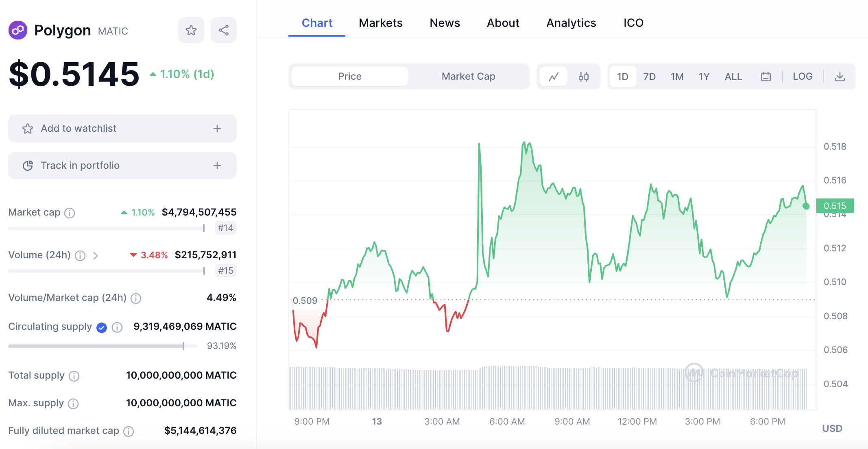Expand the Volume (24h) chevron arrow

[x=96, y=255]
